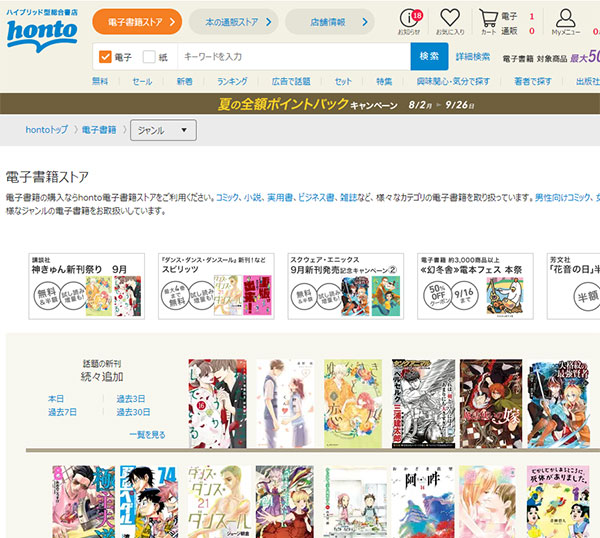Viewport: 600px width, 538px height.
Task: Switch to 本の通販ストア
Action: pyautogui.click(x=233, y=22)
